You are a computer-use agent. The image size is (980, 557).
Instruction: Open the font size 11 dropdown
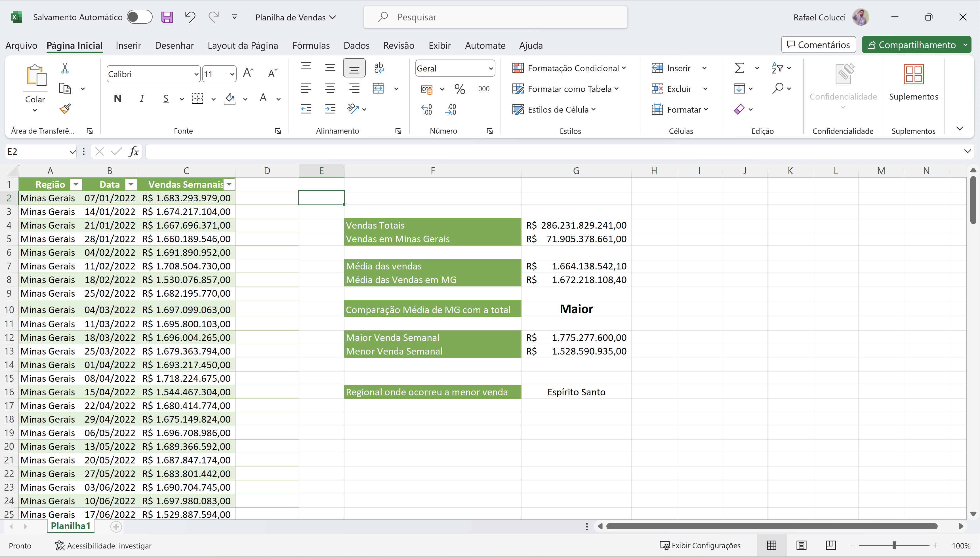click(232, 74)
